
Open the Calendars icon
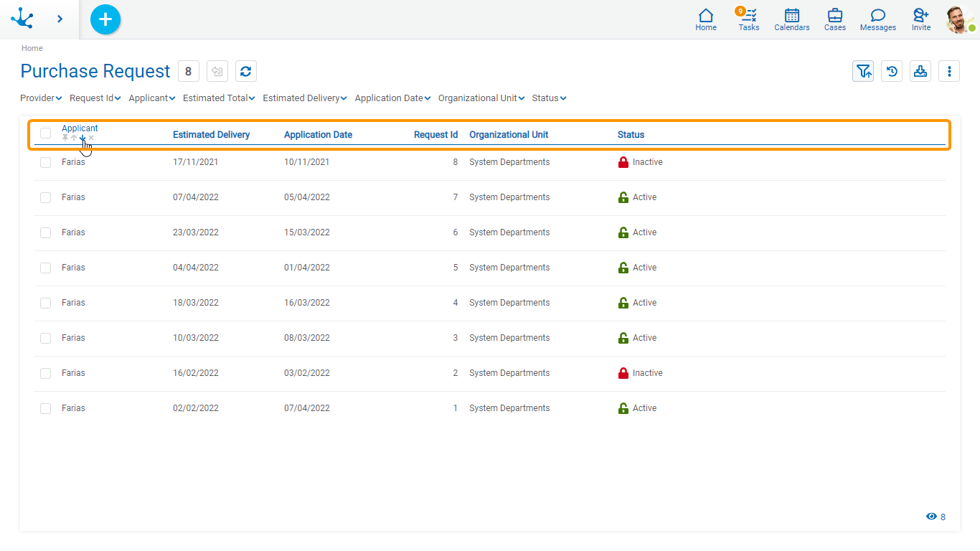click(x=792, y=19)
